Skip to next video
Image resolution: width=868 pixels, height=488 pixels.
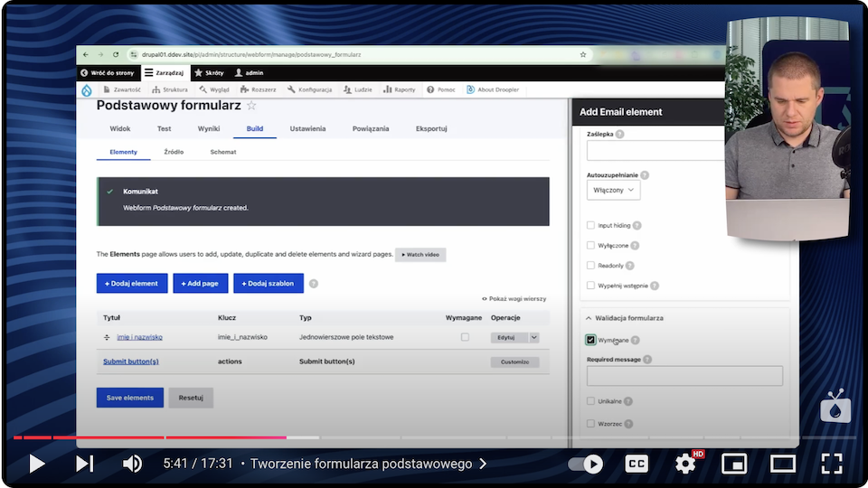pyautogui.click(x=84, y=464)
